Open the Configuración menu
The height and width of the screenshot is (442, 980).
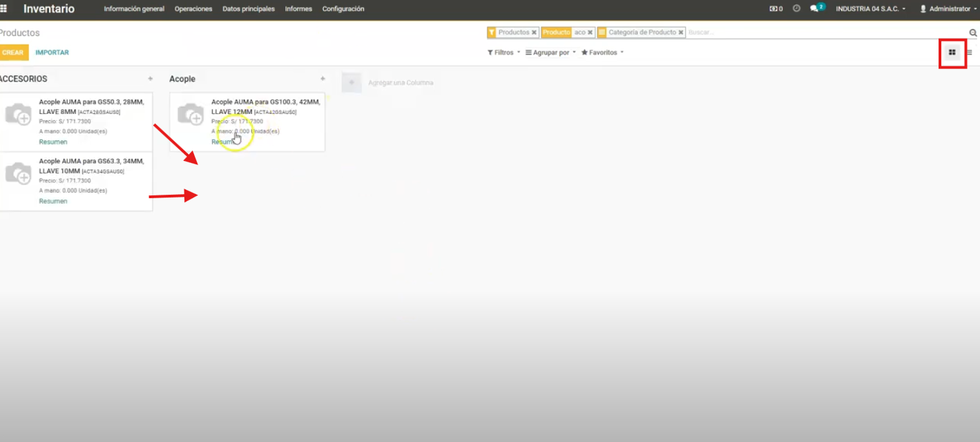click(x=343, y=9)
